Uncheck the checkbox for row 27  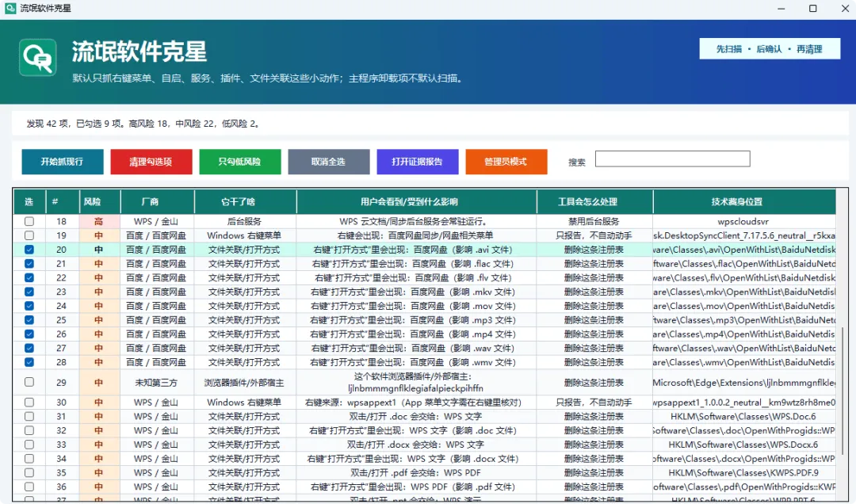(x=29, y=348)
